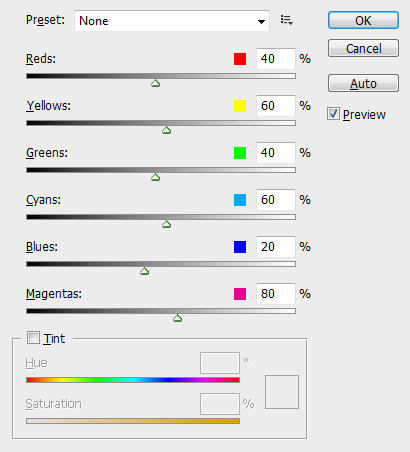410x452 pixels.
Task: Click the Cancel button
Action: click(x=363, y=48)
